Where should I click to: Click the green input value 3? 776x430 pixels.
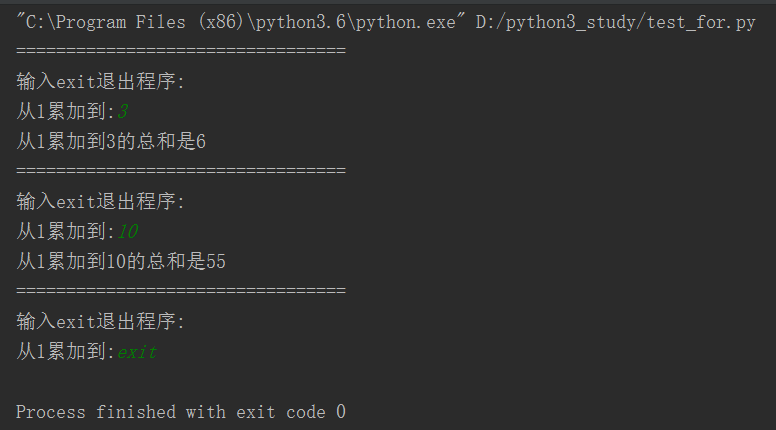point(122,112)
